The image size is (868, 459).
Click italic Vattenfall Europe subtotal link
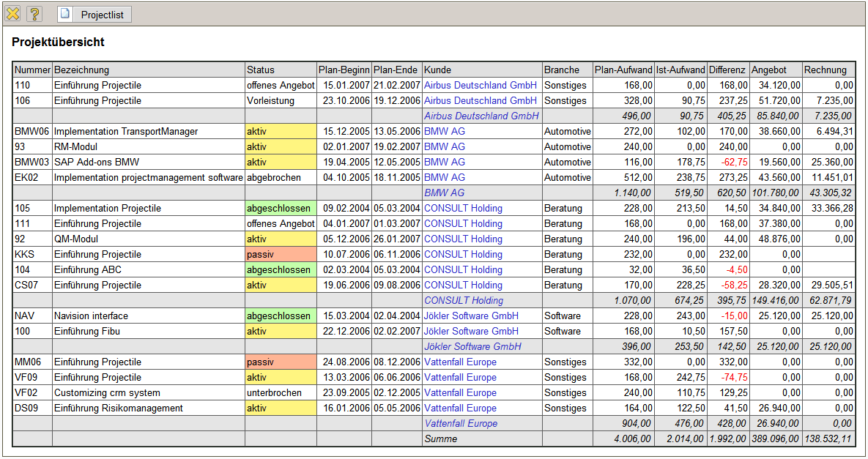click(461, 424)
